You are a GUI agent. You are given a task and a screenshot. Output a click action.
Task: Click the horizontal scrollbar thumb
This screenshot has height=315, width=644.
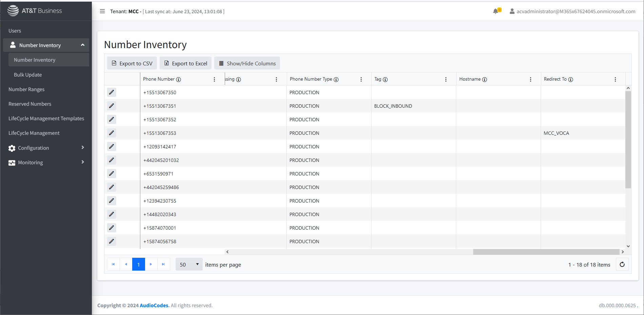click(546, 252)
